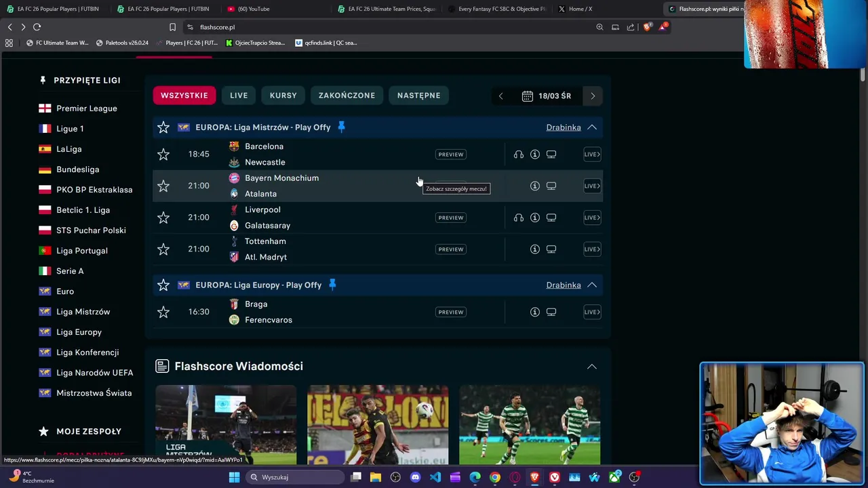This screenshot has height=488, width=868.
Task: Open PREVIEW for Tottenham vs Atl. Madryt
Action: coord(451,249)
